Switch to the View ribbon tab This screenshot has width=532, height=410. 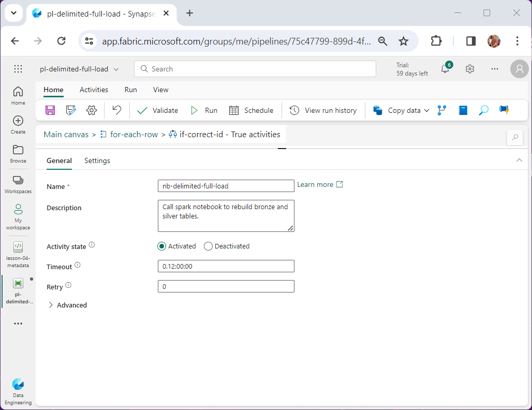coord(160,90)
